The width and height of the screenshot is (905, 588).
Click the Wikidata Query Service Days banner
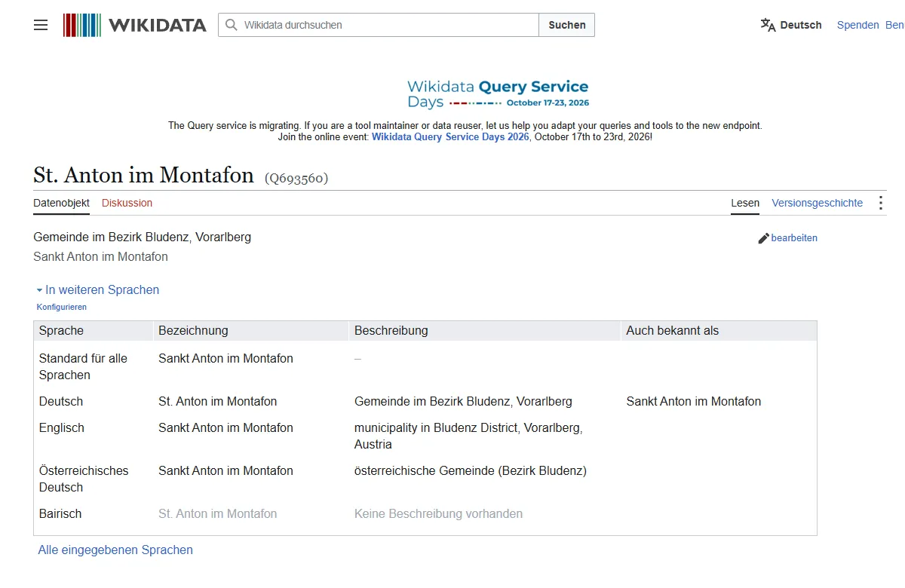coord(498,94)
